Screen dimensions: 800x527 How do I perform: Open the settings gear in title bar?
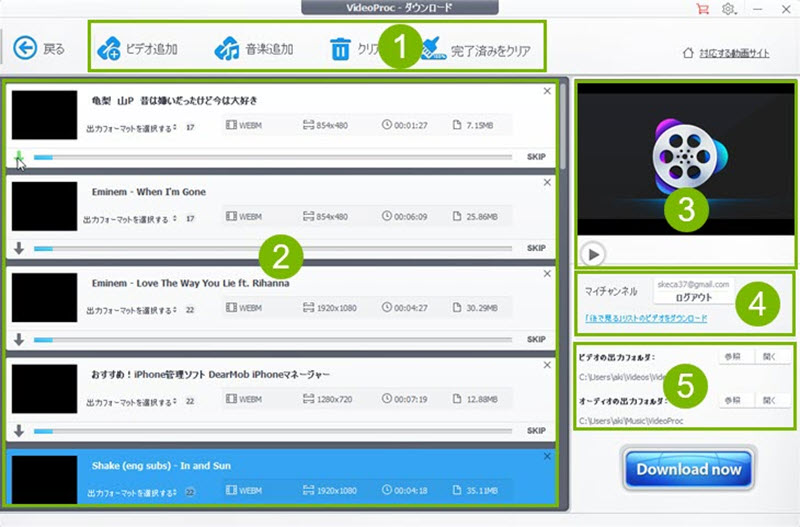(729, 9)
